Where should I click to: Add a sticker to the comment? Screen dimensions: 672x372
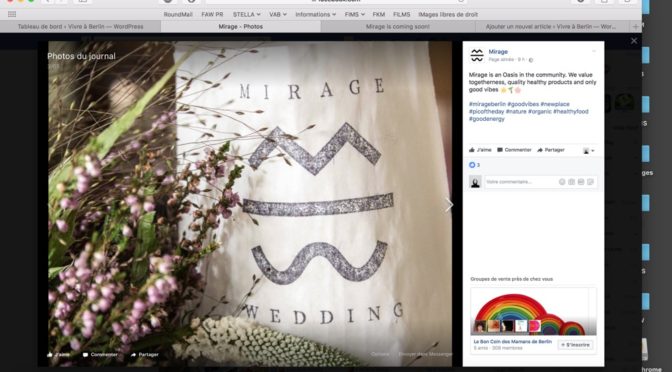(x=591, y=182)
